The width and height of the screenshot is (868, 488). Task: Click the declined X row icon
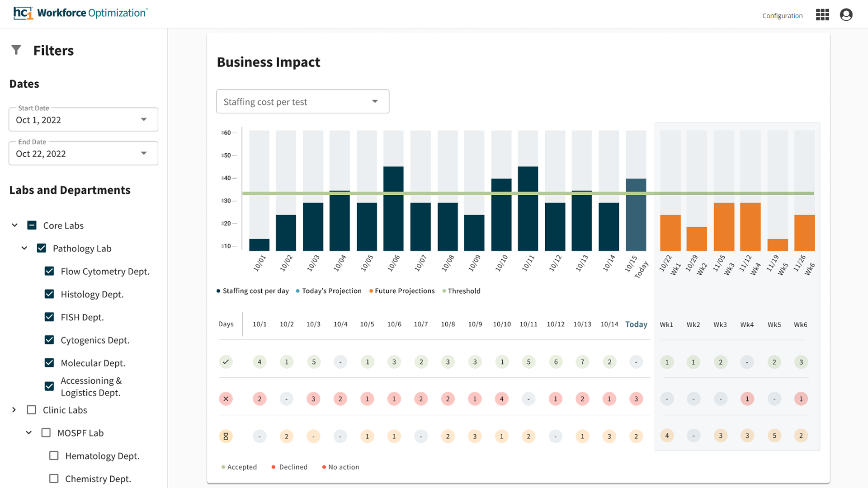(x=226, y=399)
